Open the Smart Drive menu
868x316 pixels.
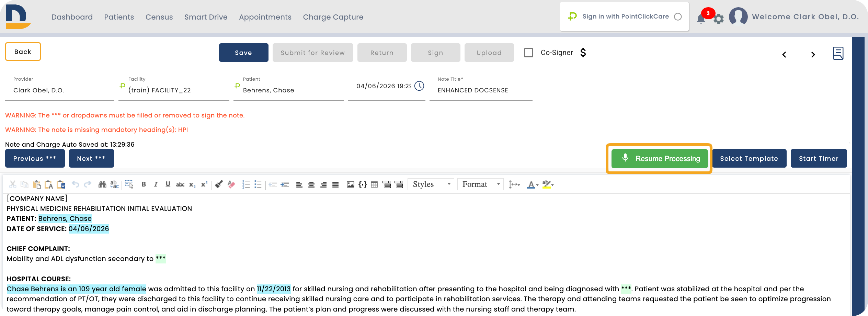tap(206, 17)
